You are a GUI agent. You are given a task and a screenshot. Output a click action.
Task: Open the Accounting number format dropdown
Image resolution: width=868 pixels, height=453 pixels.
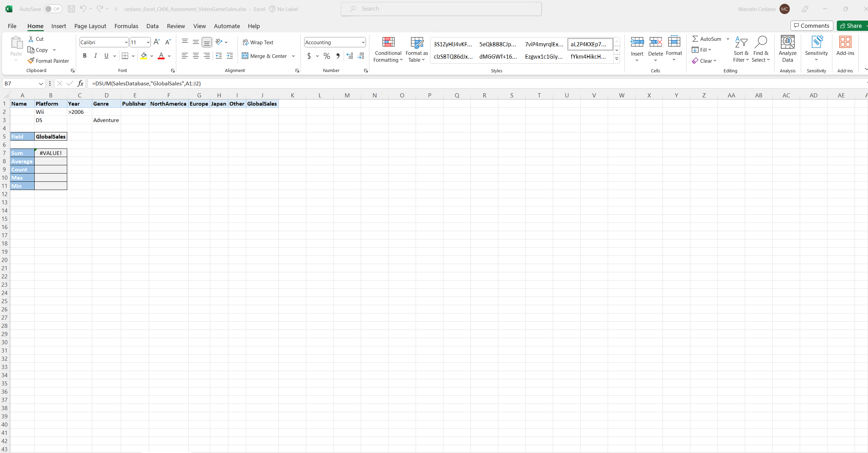click(x=363, y=42)
